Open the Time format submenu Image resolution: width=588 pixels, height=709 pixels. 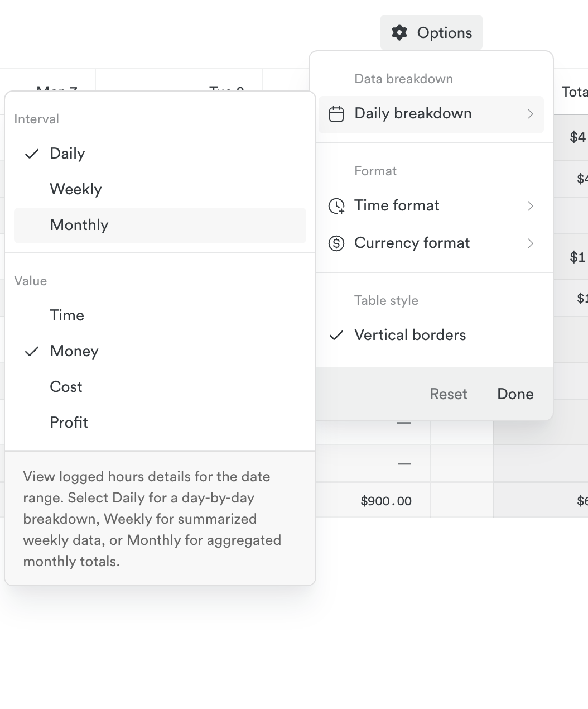pos(530,206)
